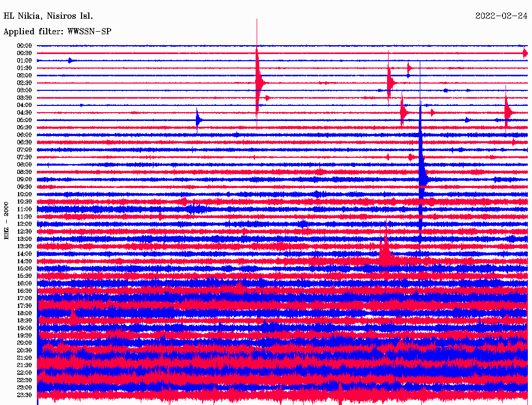The image size is (532, 405).
Task: Click the 01:30 time label
Action: 24,68
